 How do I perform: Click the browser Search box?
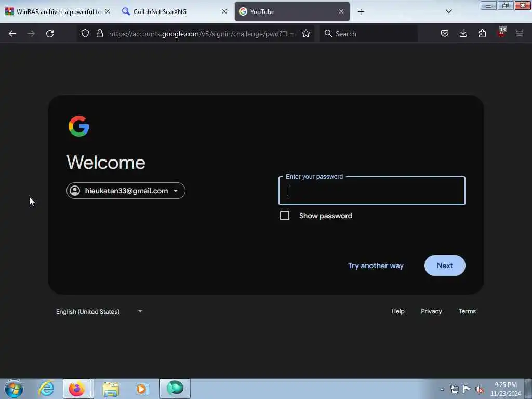[x=368, y=34]
